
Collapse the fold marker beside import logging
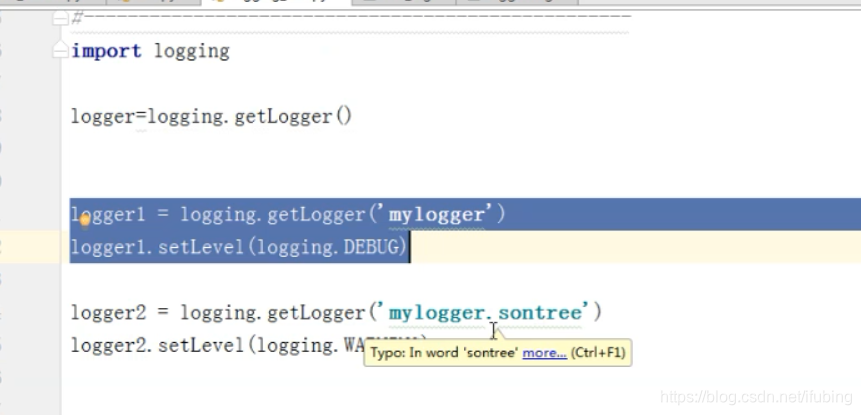[x=60, y=52]
